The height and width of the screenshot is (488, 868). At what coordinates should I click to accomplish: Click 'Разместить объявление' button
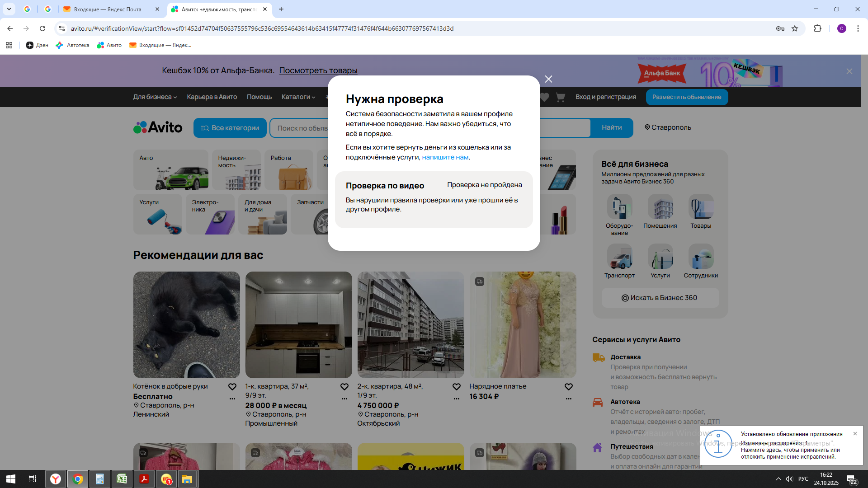(x=686, y=97)
